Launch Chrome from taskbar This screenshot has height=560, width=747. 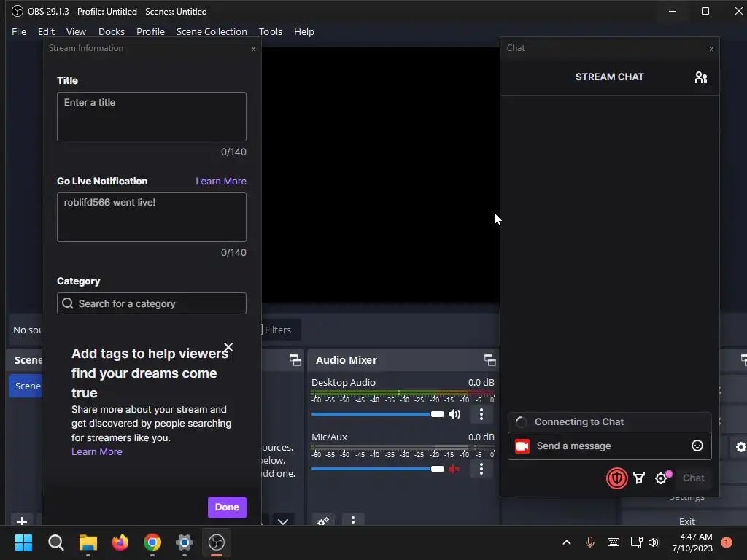tap(152, 542)
